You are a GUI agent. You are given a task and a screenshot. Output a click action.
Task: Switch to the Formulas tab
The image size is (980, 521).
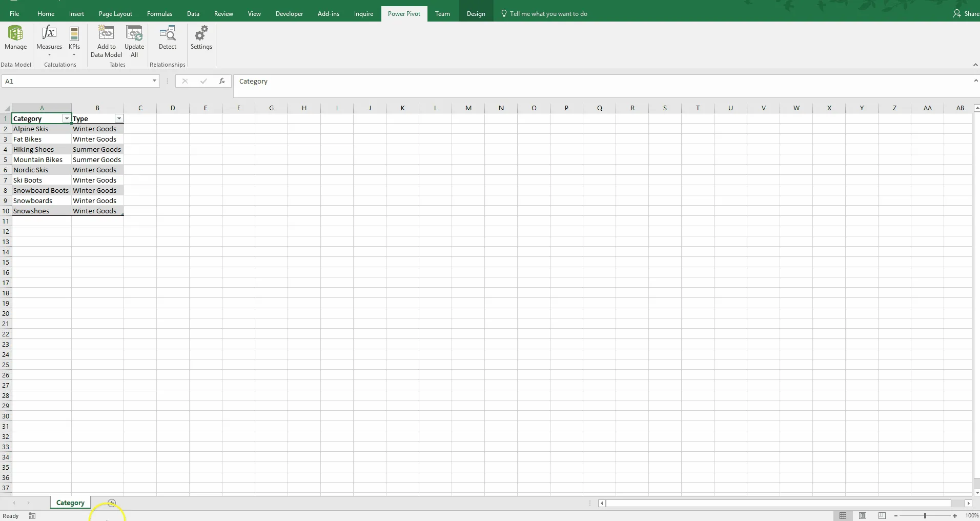pos(159,14)
